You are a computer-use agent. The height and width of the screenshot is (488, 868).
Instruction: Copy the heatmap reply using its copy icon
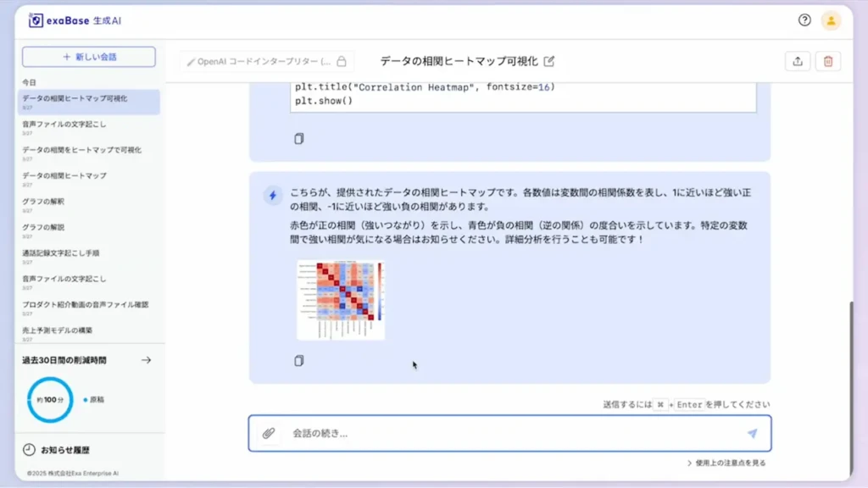click(298, 361)
